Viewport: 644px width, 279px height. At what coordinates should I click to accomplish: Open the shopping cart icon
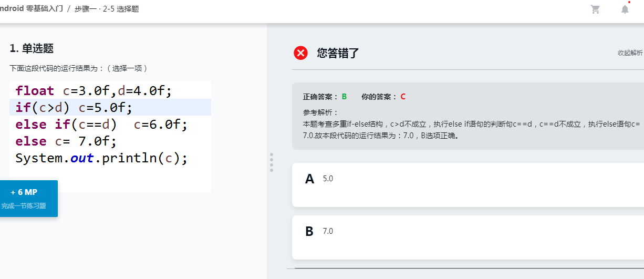[595, 9]
